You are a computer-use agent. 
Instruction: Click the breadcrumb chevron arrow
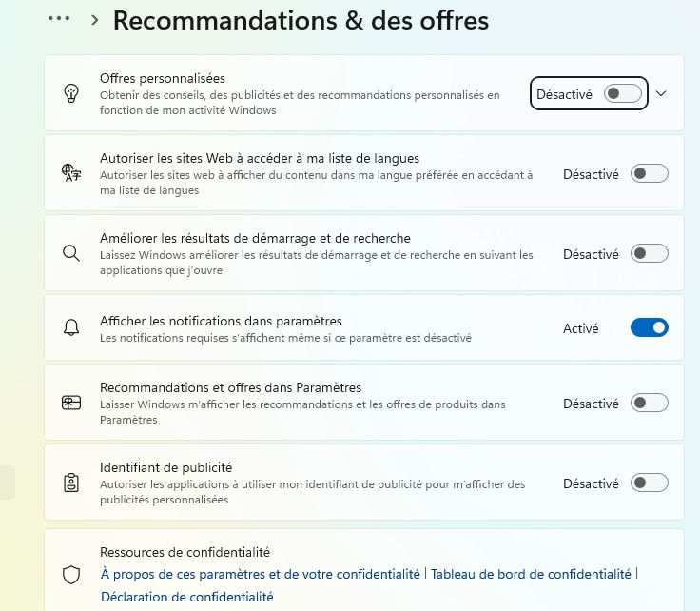(x=95, y=20)
